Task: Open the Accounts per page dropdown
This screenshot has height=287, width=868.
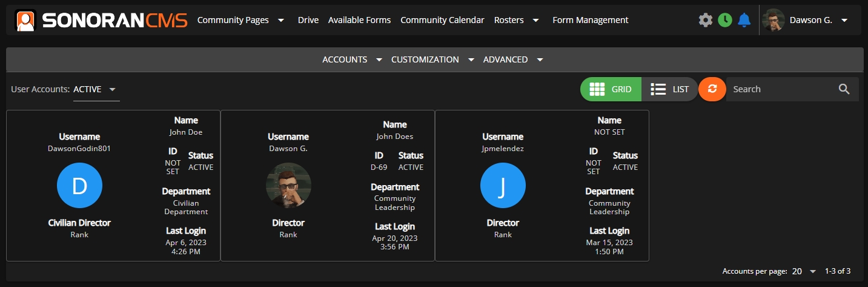Action: tap(804, 271)
